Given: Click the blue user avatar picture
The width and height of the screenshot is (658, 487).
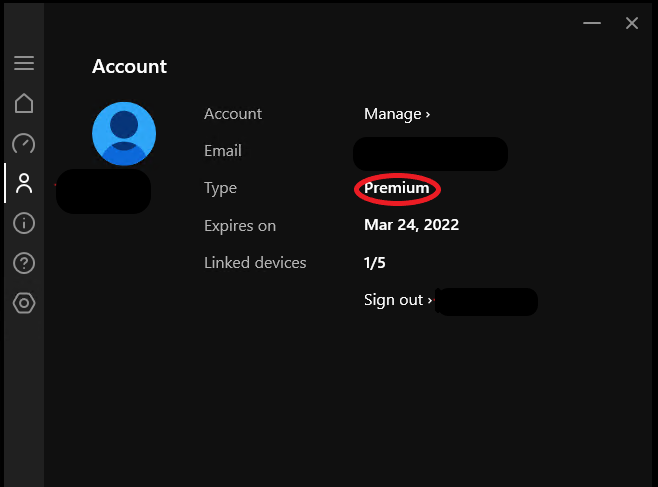Looking at the screenshot, I should tap(124, 133).
